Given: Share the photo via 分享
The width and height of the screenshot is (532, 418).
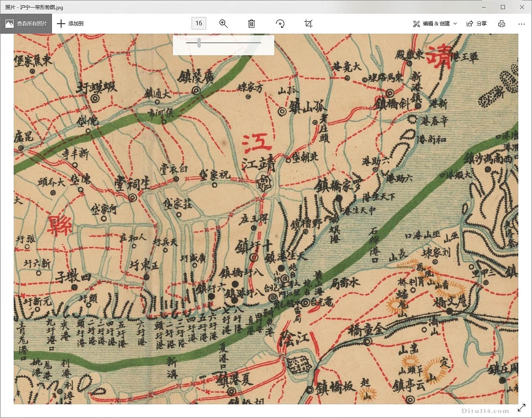Looking at the screenshot, I should (477, 24).
